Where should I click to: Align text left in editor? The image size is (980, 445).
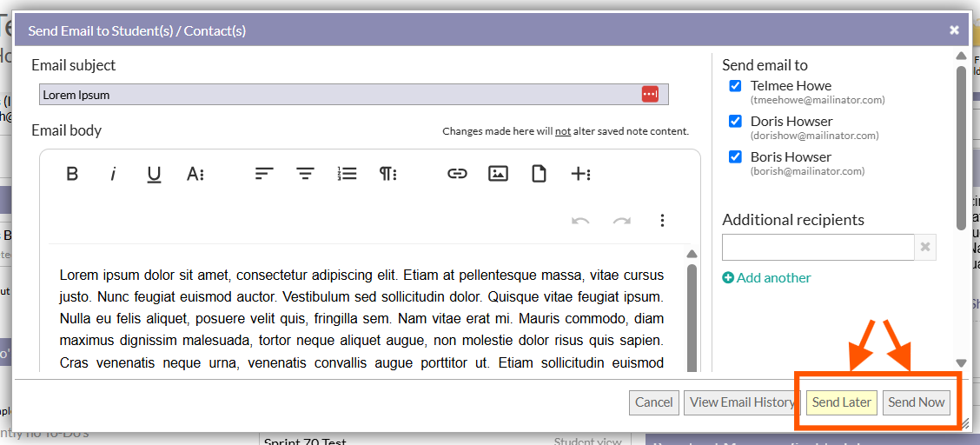pyautogui.click(x=264, y=174)
